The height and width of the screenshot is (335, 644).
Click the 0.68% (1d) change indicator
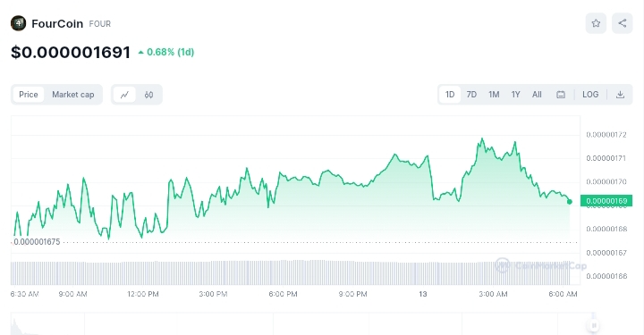pos(166,52)
